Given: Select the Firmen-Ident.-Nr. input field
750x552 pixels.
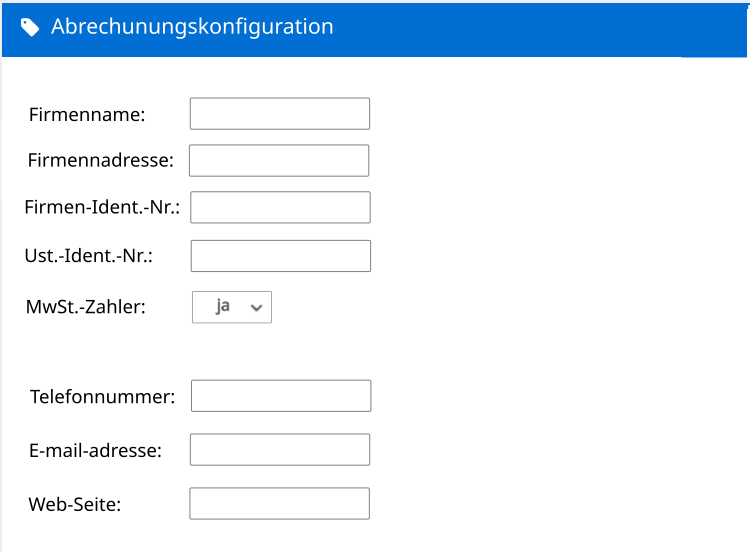Looking at the screenshot, I should [280, 208].
